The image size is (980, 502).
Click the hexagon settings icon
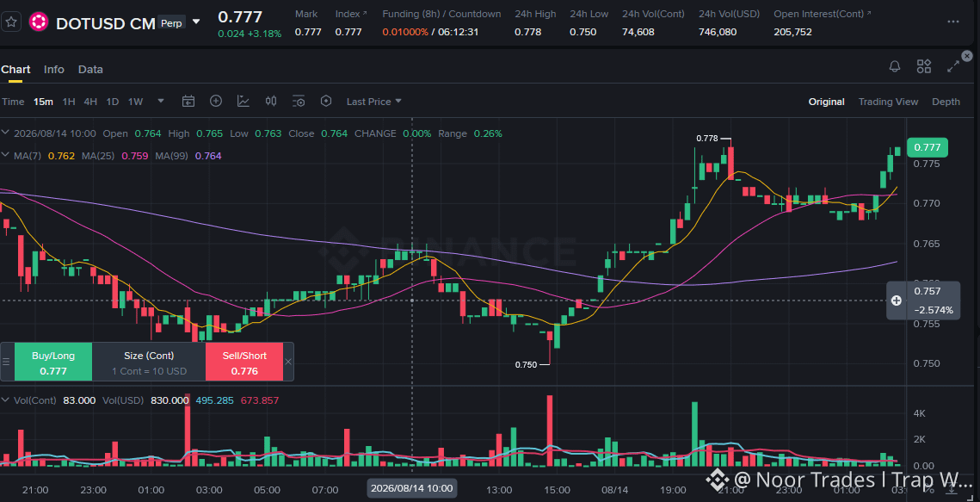[325, 101]
